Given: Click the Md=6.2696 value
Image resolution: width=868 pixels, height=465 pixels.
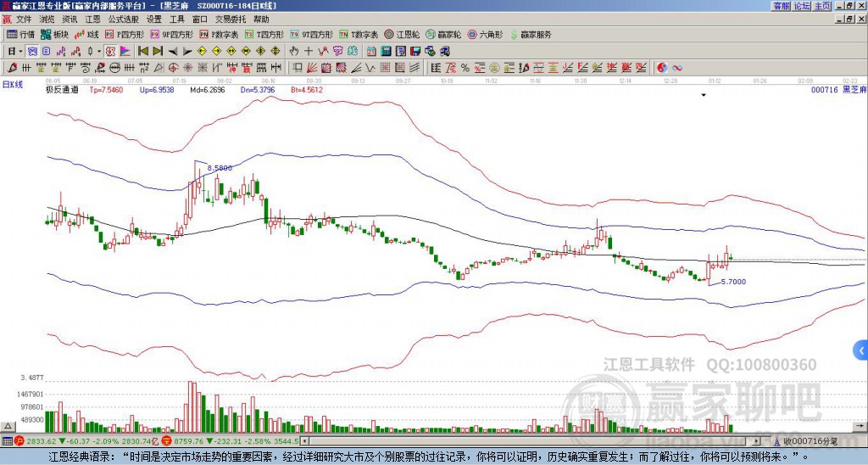Looking at the screenshot, I should click(x=208, y=89).
